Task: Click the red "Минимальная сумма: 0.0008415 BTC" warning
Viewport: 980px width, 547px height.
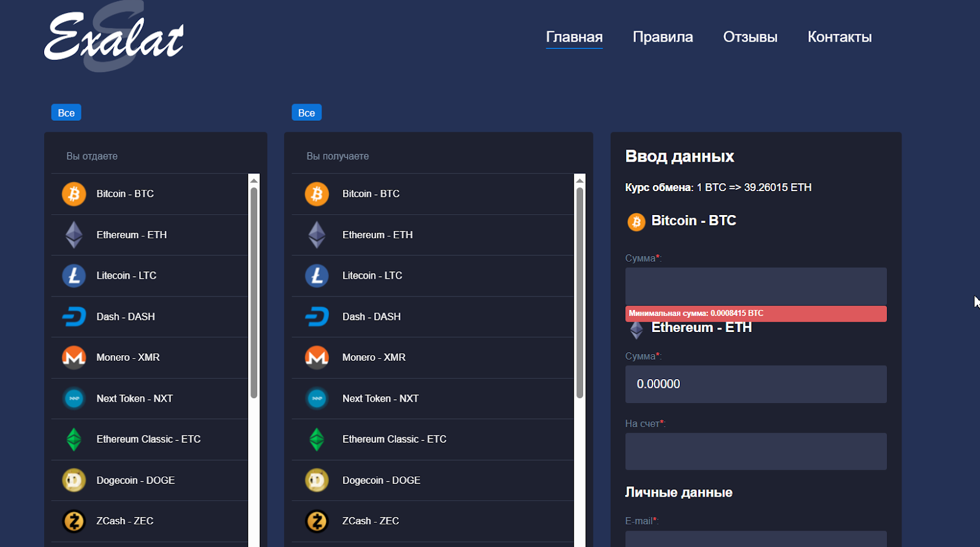Action: pyautogui.click(x=756, y=314)
